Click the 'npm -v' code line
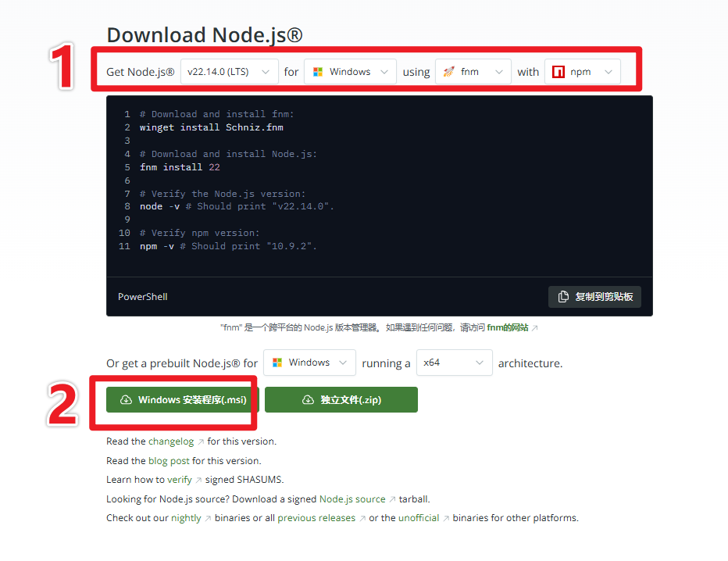The height and width of the screenshot is (561, 728). click(x=228, y=246)
